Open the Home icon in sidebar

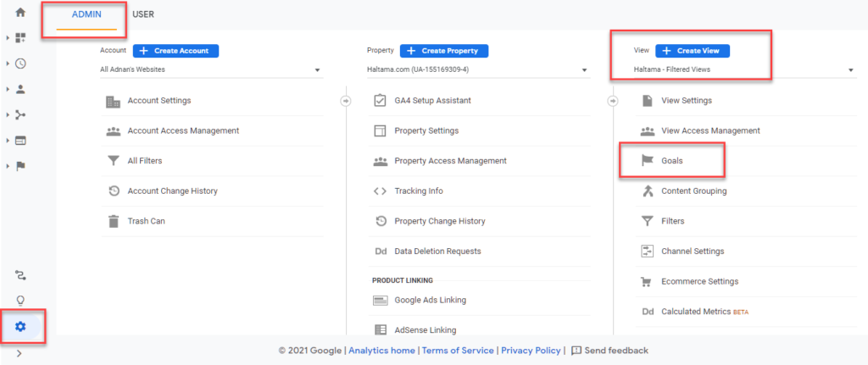click(20, 12)
